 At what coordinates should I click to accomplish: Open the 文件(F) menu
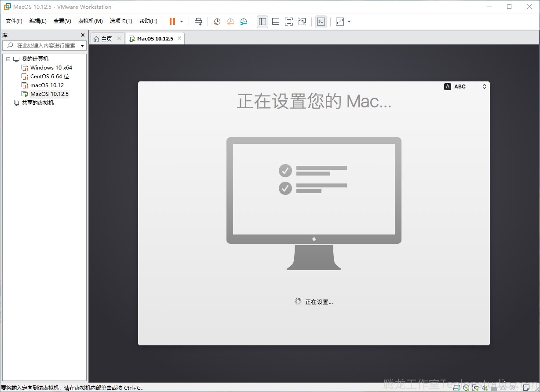pyautogui.click(x=14, y=21)
